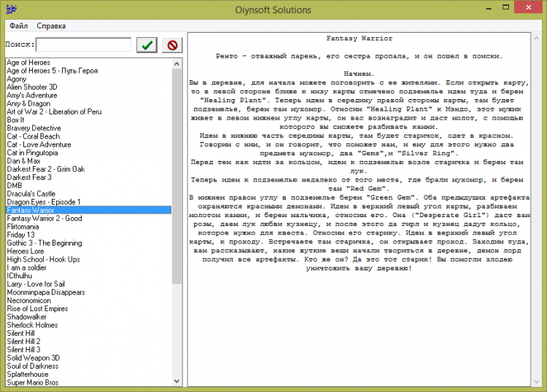Screen dimensions: 547x392
Task: Open the Файл menu
Action: coord(18,26)
